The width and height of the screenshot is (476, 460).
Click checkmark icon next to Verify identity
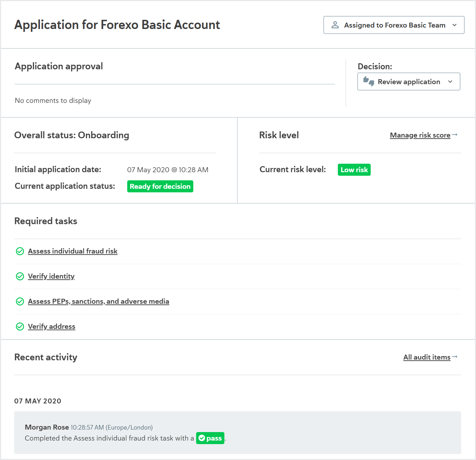(x=20, y=276)
